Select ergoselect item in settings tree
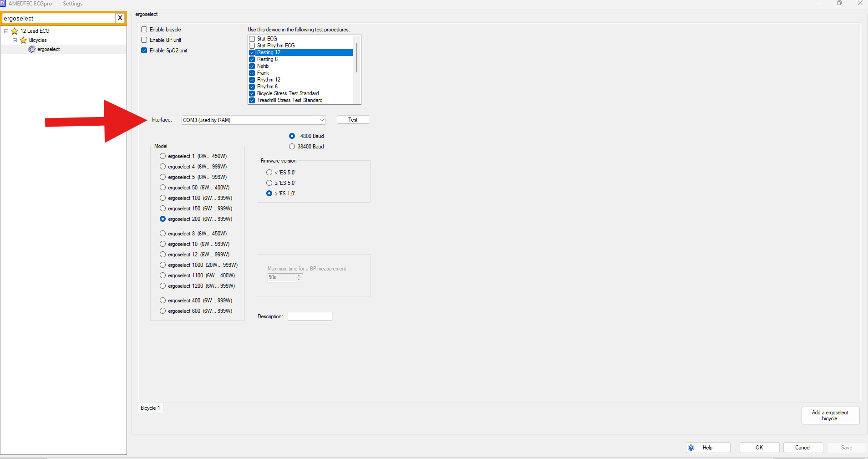Screen dimensions: 868x459 tap(49, 49)
